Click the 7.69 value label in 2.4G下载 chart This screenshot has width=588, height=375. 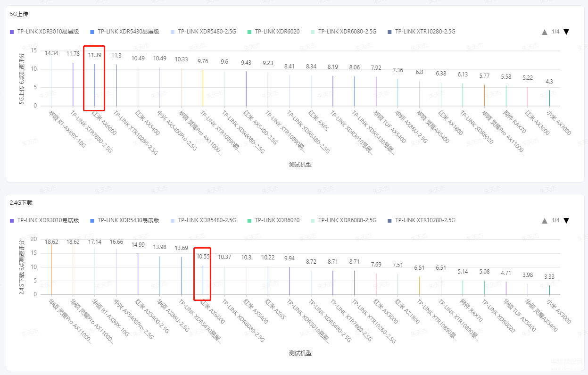(x=376, y=265)
